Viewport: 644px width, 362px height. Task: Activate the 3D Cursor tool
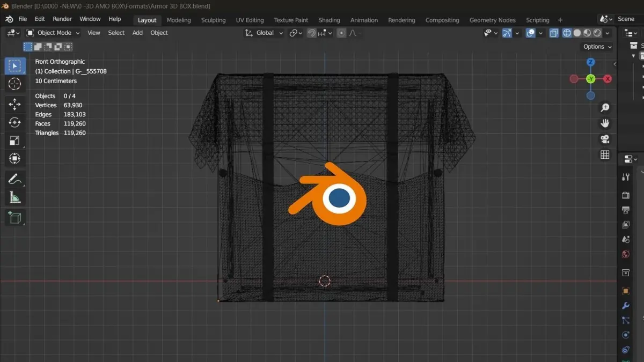coord(14,84)
